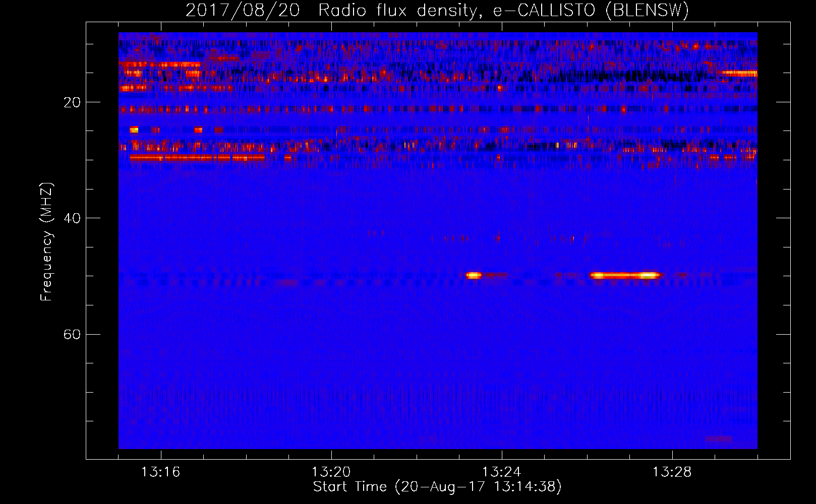Click the 40 frequency tick label

click(x=72, y=218)
